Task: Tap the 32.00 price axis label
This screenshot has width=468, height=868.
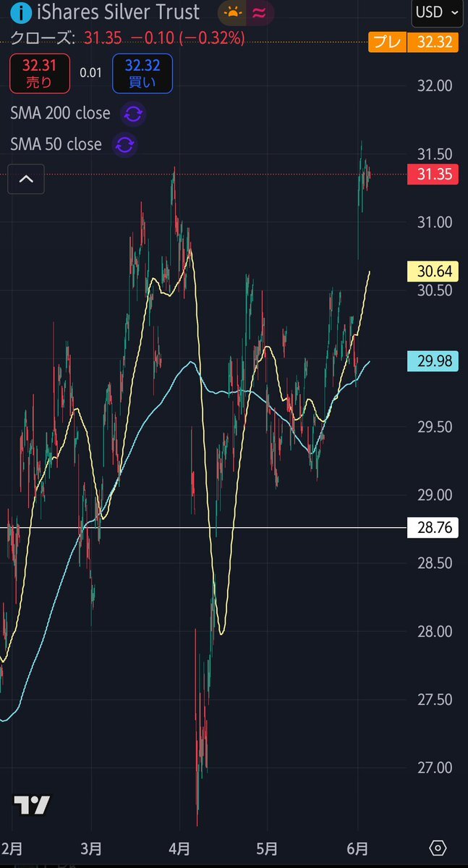Action: pyautogui.click(x=434, y=86)
